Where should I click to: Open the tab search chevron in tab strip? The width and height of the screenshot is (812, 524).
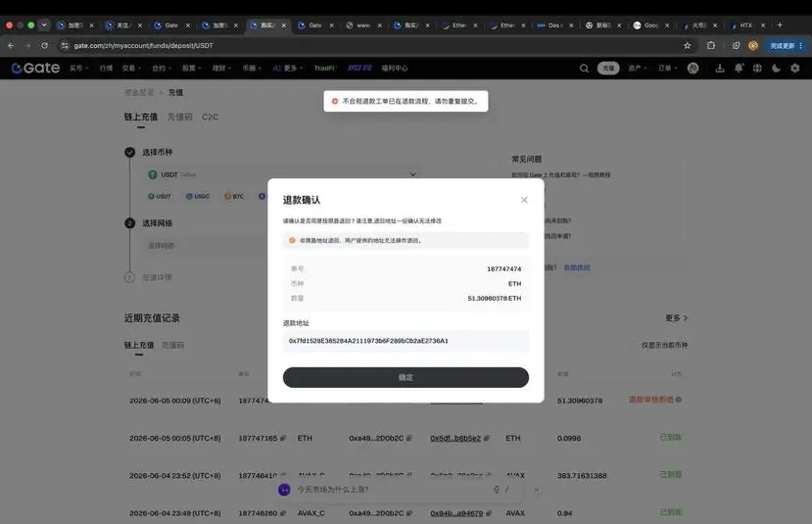pos(44,24)
